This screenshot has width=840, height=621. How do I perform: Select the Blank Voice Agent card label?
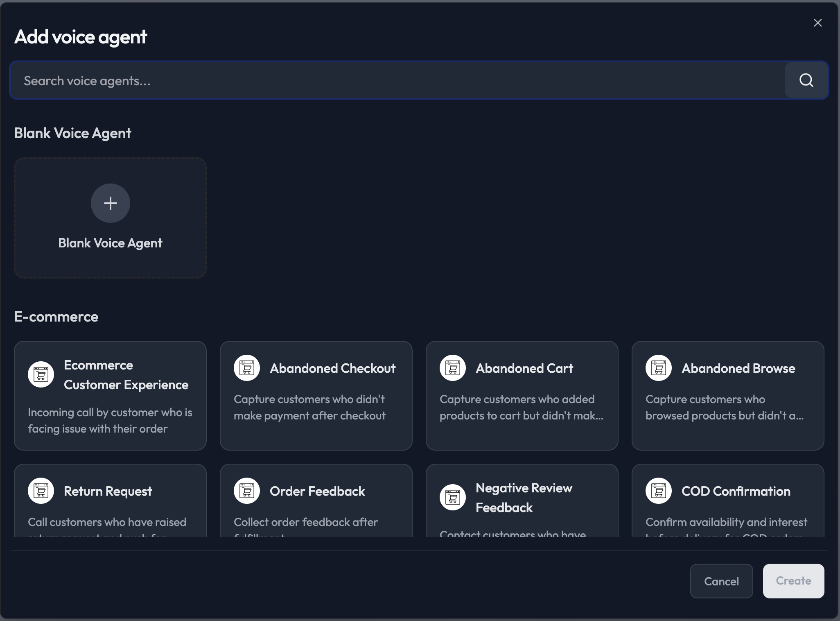[111, 243]
